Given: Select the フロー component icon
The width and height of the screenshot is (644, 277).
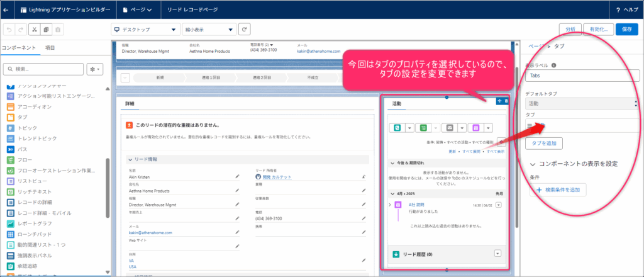Looking at the screenshot, I should click(x=11, y=160).
